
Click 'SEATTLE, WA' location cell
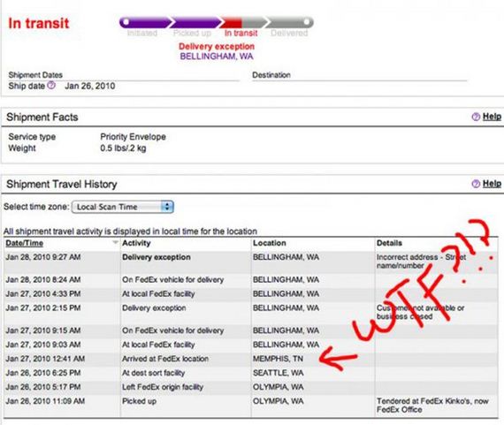278,373
